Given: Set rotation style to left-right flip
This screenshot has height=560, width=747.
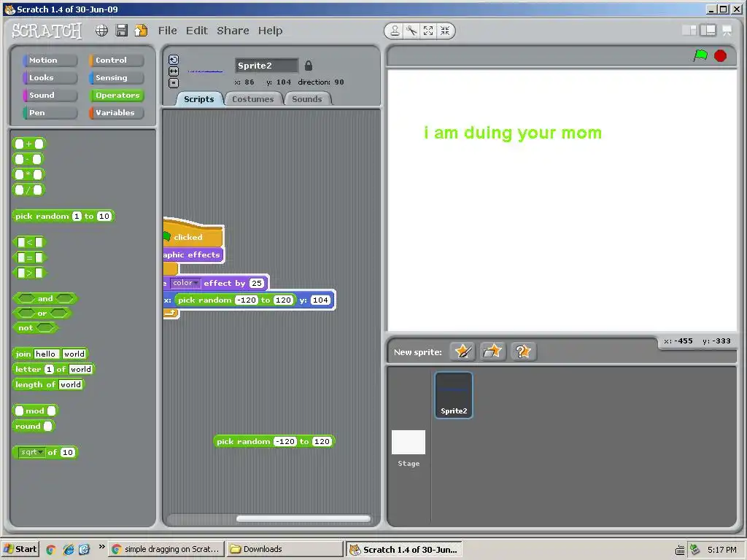Looking at the screenshot, I should click(x=174, y=71).
